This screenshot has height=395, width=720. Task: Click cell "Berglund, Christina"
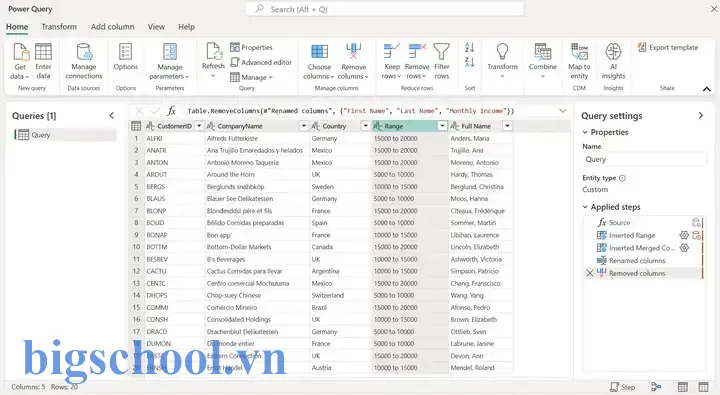click(x=480, y=186)
